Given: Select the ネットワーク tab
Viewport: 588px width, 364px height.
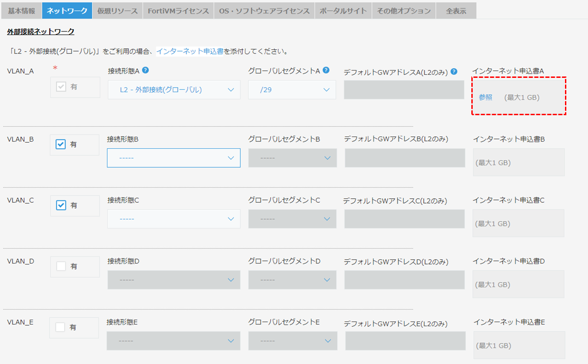Looking at the screenshot, I should coord(67,11).
